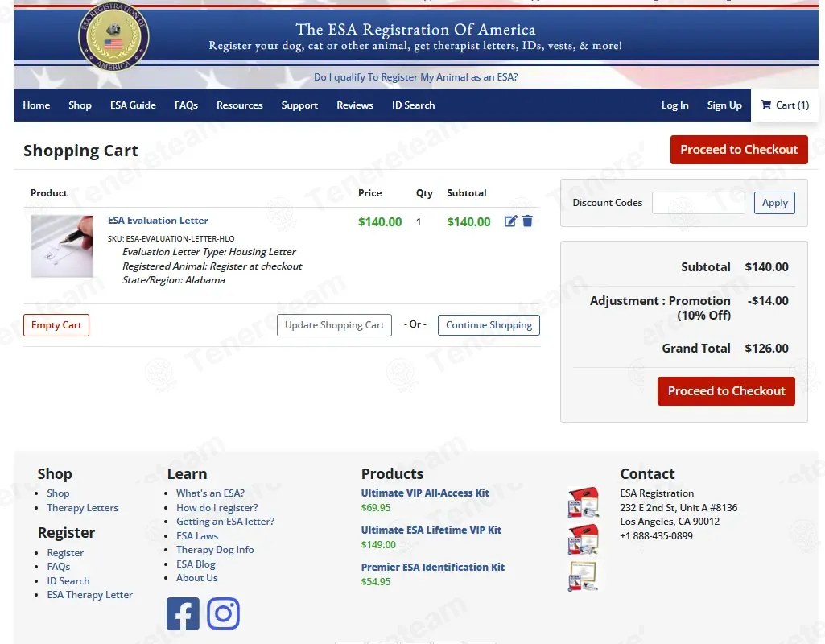
Task: Open the About Us link
Action: pyautogui.click(x=196, y=578)
